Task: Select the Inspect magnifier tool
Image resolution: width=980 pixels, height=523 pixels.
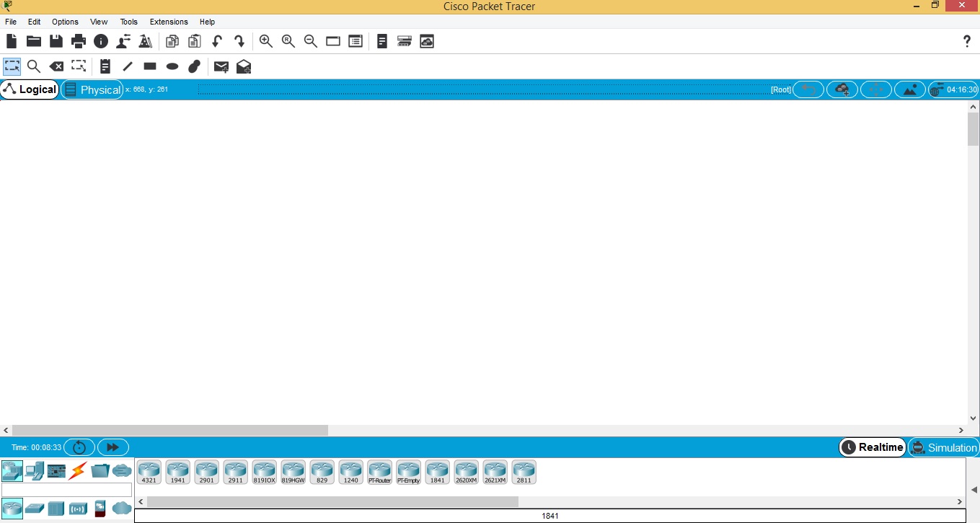Action: coord(33,67)
